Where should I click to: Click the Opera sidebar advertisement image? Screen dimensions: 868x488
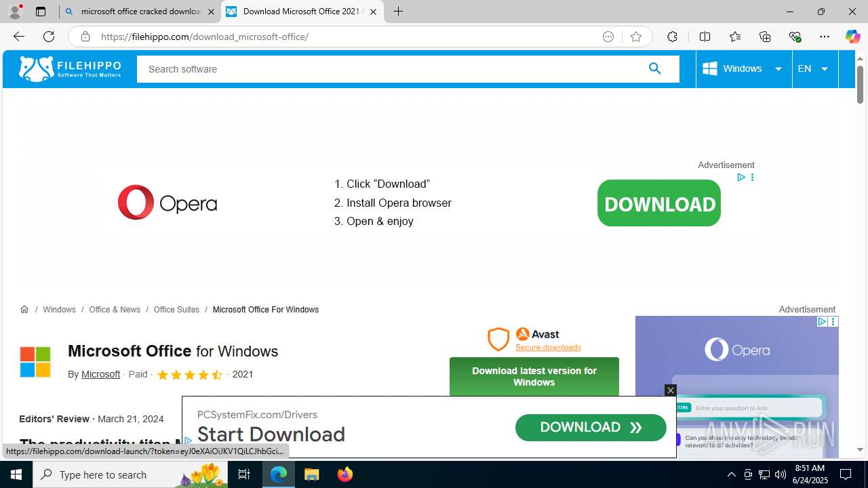[736, 386]
